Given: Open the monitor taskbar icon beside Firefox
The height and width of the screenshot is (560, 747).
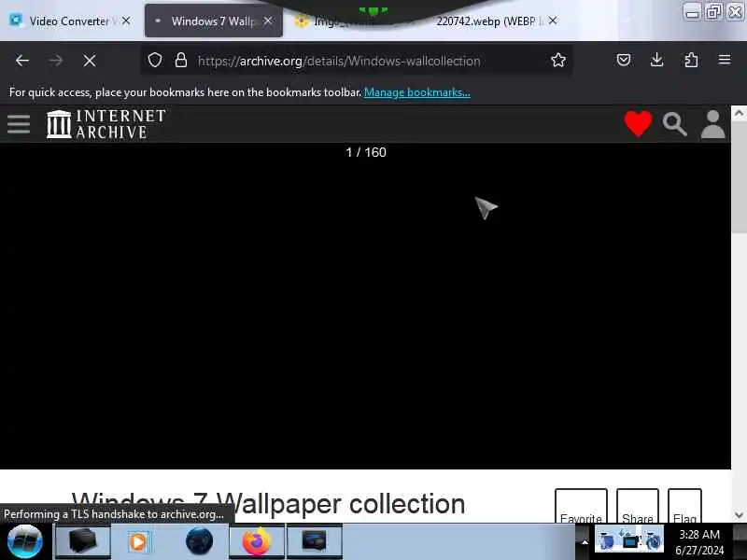Looking at the screenshot, I should point(315,541).
